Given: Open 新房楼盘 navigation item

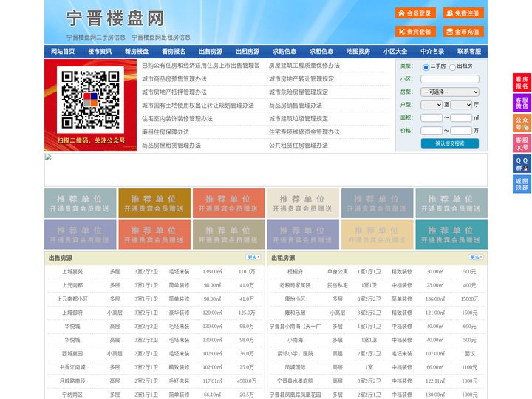Looking at the screenshot, I should (137, 51).
